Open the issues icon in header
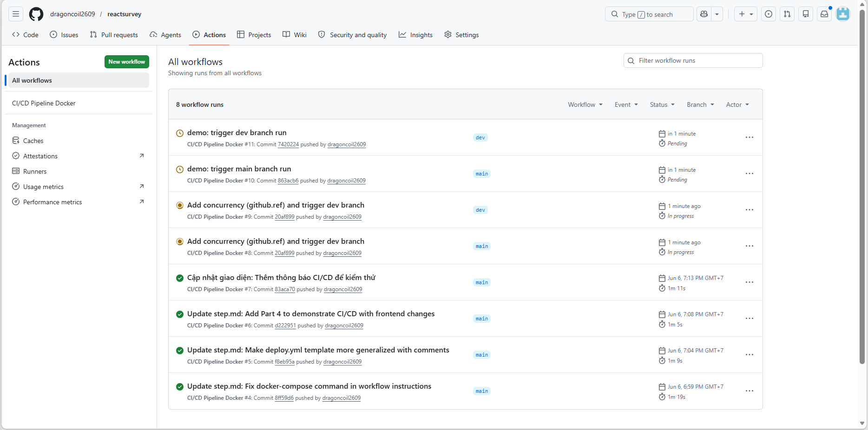The height and width of the screenshot is (430, 868). click(769, 14)
